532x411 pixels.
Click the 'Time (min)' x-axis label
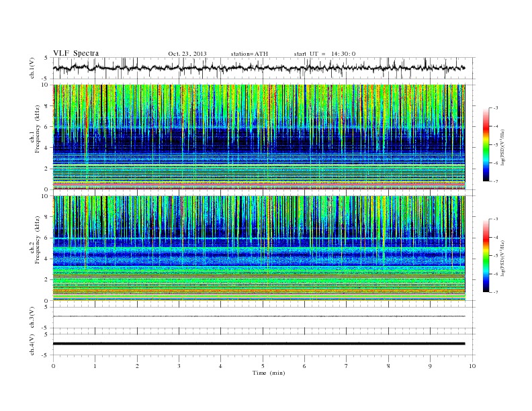269,373
